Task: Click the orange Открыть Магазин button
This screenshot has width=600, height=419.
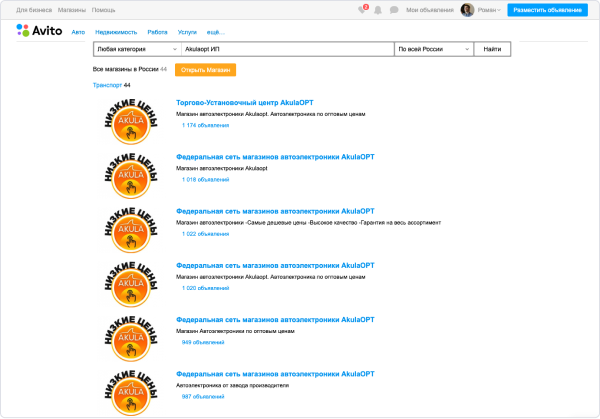Action: coord(205,70)
